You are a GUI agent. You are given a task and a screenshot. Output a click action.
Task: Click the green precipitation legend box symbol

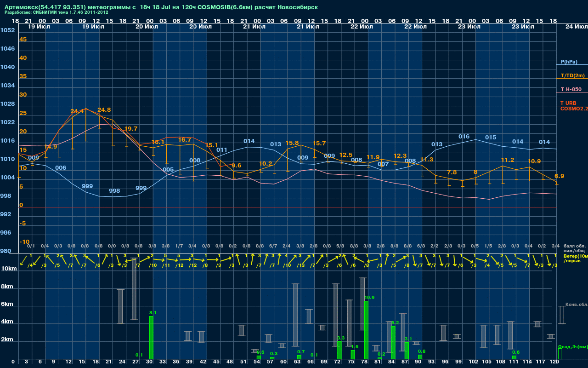click(560, 354)
